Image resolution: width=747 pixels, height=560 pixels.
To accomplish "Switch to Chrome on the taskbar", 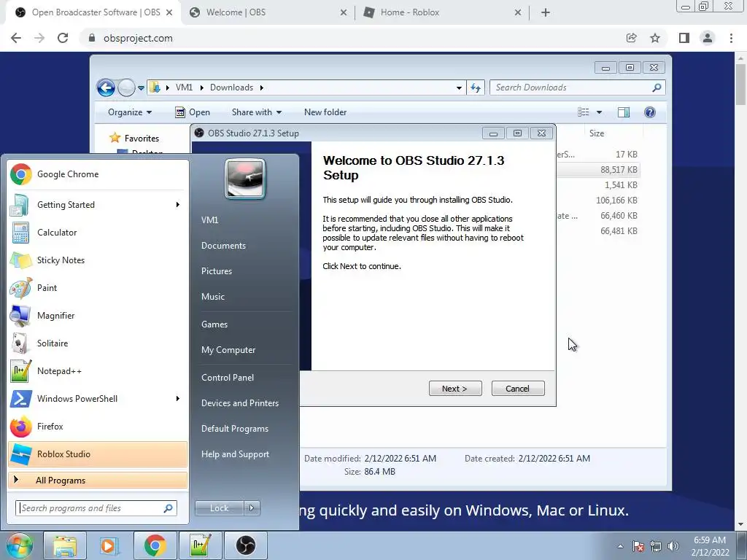I will click(x=155, y=545).
